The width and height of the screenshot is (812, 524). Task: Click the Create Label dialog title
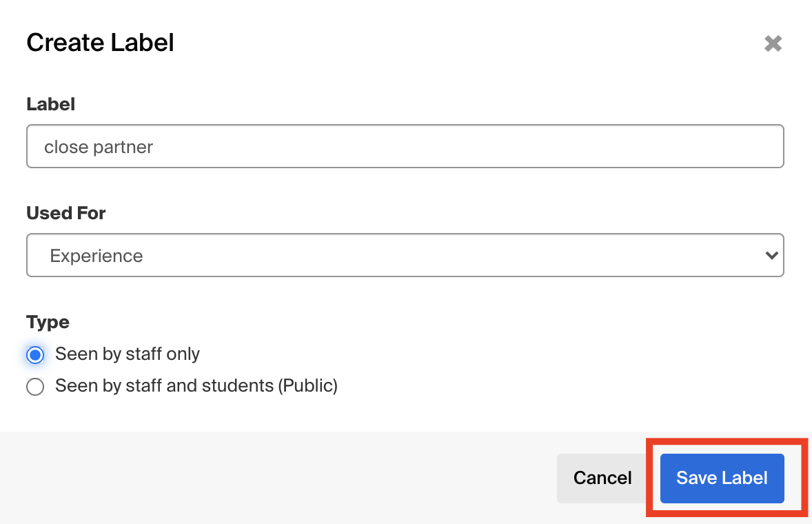(100, 43)
